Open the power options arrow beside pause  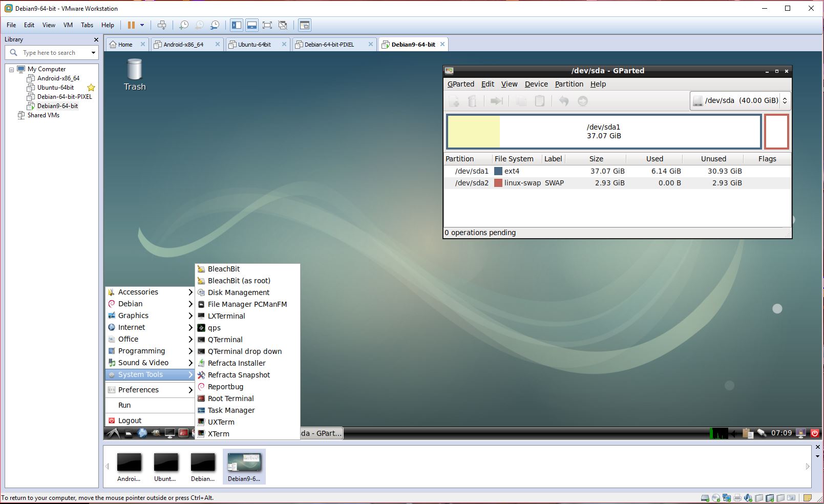click(142, 25)
